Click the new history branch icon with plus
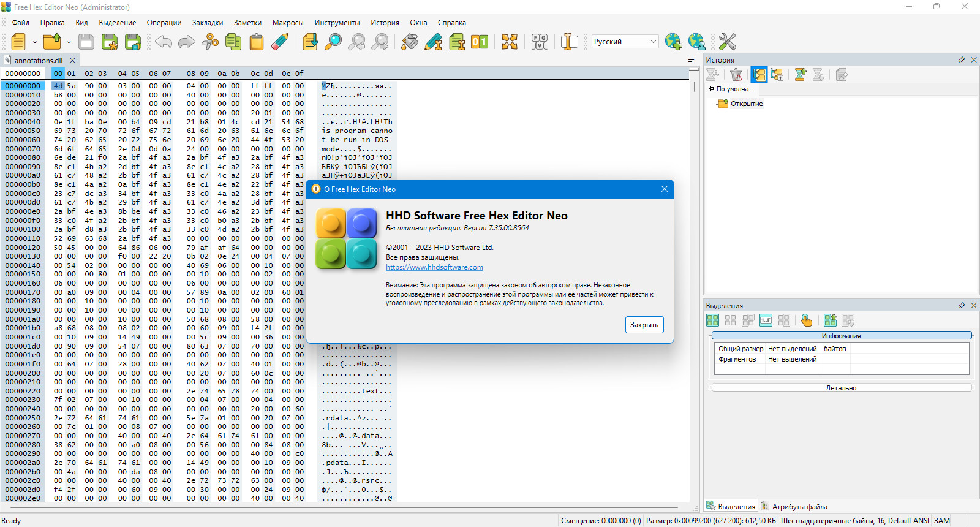Screen dimensions: 980x527 tap(777, 75)
